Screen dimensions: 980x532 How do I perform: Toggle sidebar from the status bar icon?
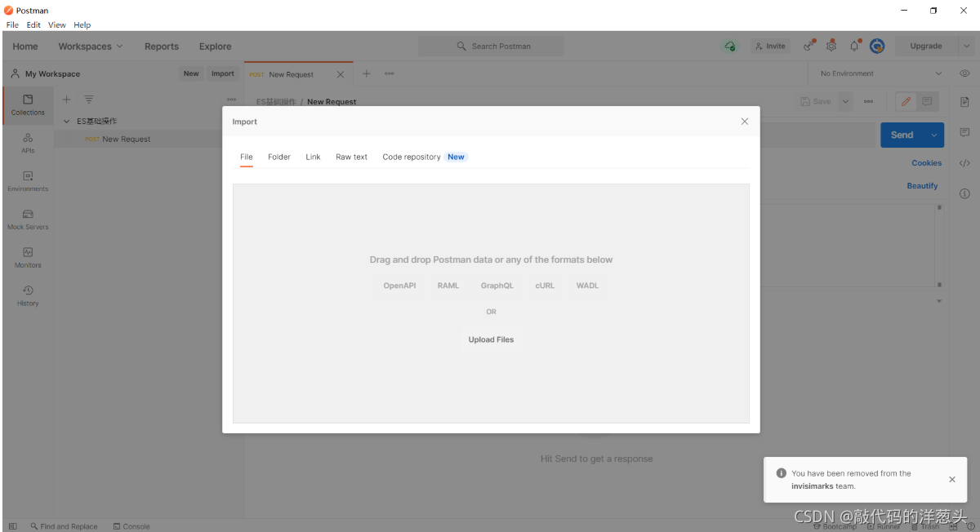click(13, 526)
